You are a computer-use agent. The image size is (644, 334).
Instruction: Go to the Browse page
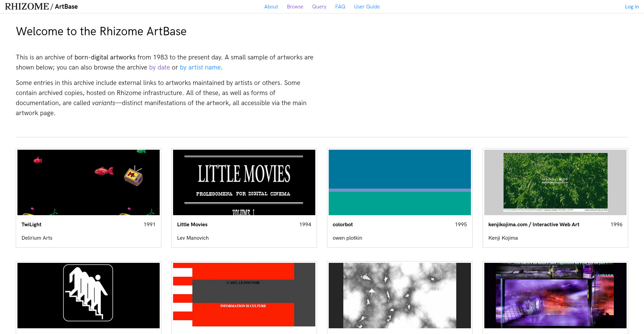tap(295, 7)
